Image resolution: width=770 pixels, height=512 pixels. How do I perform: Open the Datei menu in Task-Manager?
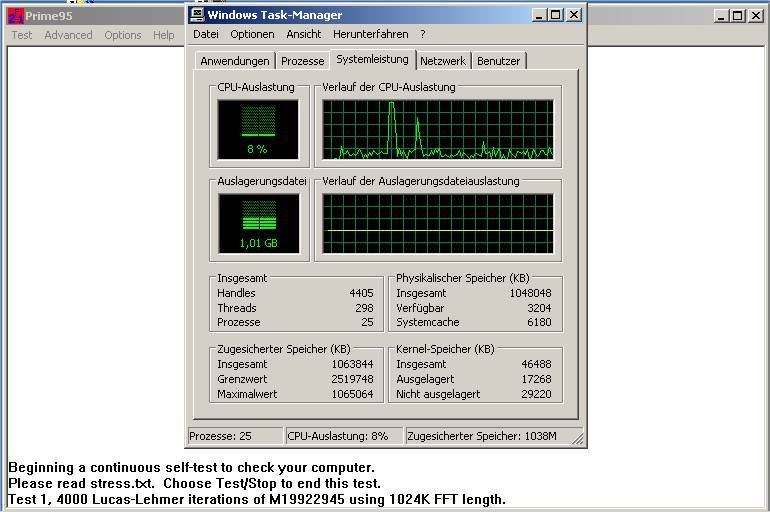(x=206, y=34)
